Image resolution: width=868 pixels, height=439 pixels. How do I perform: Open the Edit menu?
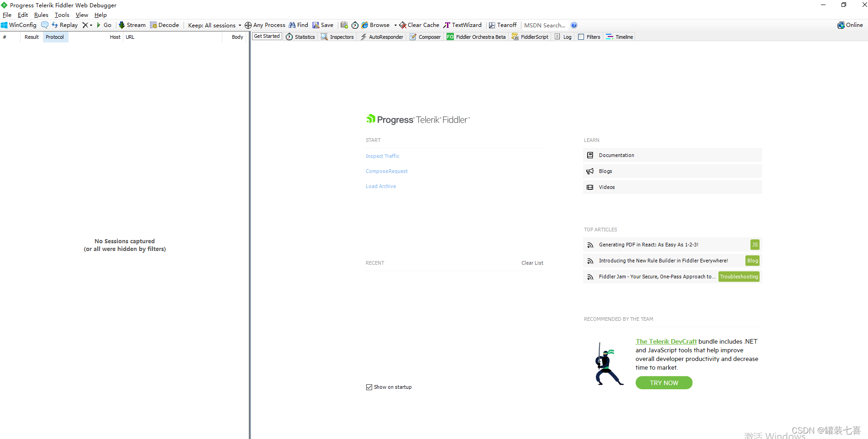click(23, 15)
